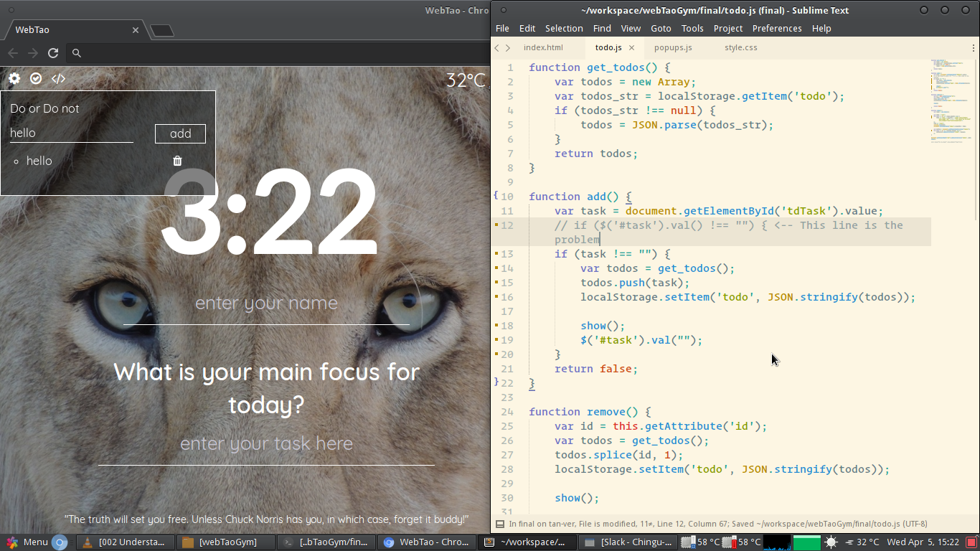980x551 pixels.
Task: Go back in Chrome browser
Action: (12, 53)
